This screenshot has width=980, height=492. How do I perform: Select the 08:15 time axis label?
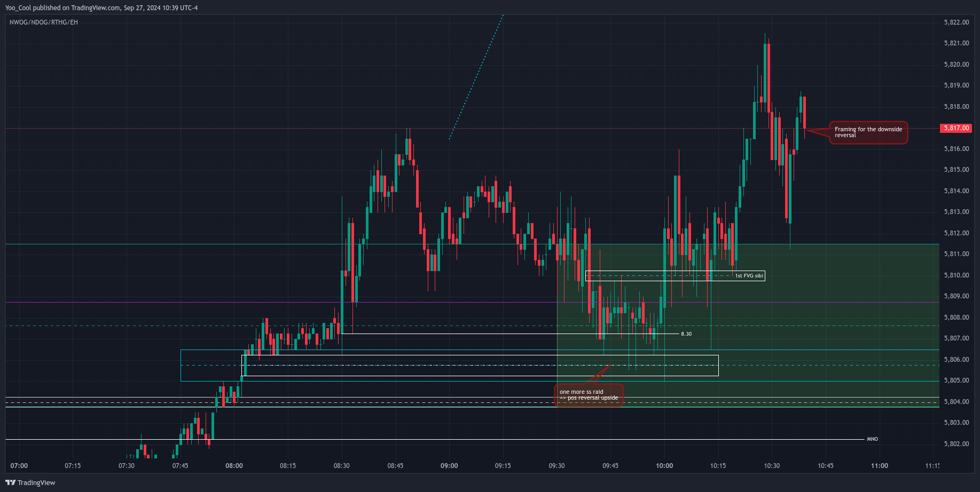point(288,466)
